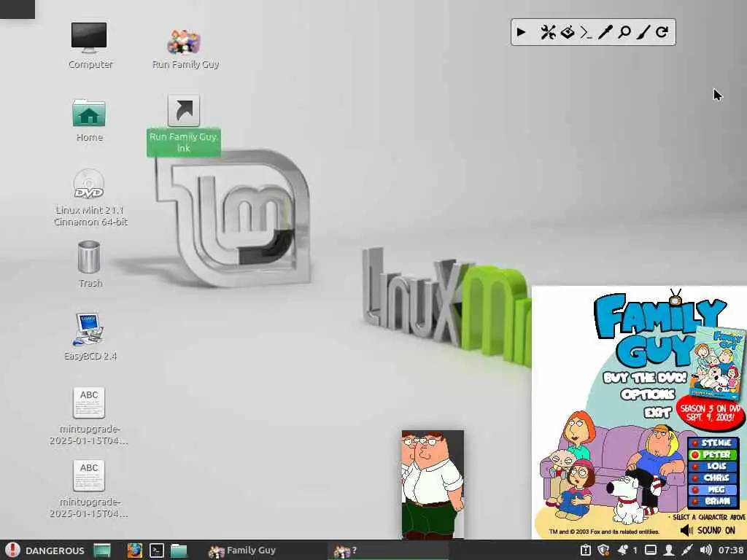Click the Peter Griffin desktop character
The width and height of the screenshot is (747, 560).
tap(433, 484)
